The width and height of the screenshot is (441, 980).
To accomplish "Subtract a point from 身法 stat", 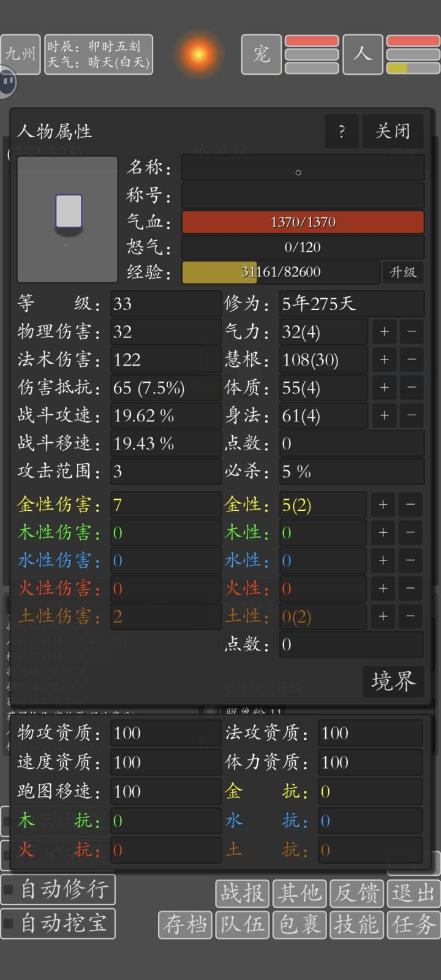I will [x=412, y=416].
